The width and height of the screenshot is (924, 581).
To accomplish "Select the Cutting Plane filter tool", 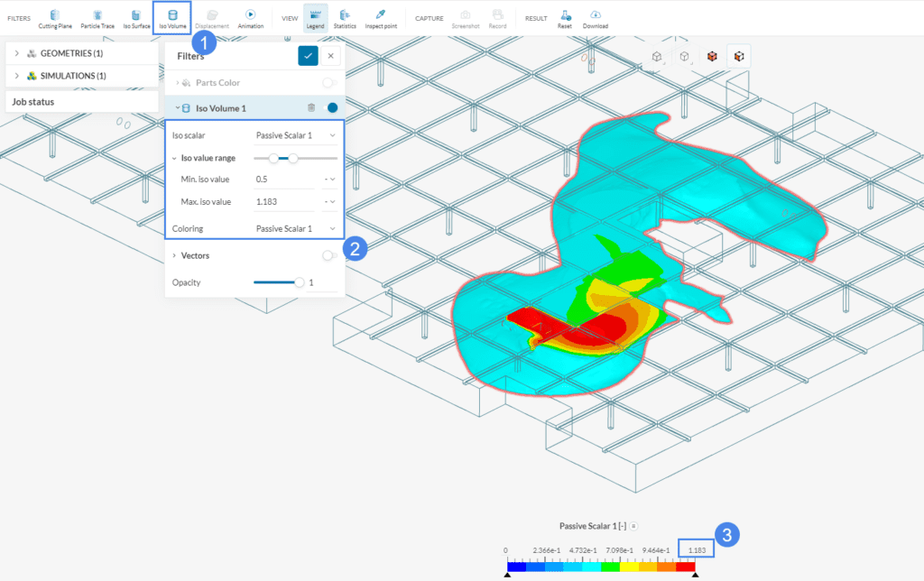I will point(54,15).
